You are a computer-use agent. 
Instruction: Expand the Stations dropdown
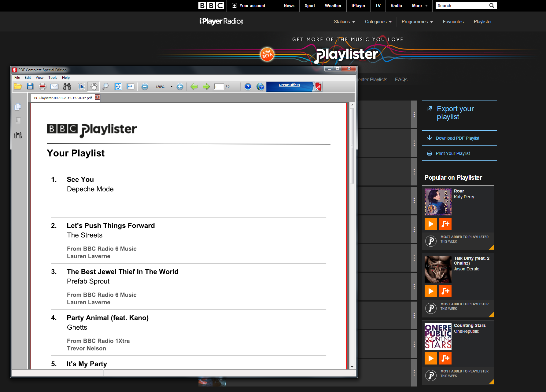[x=344, y=22]
